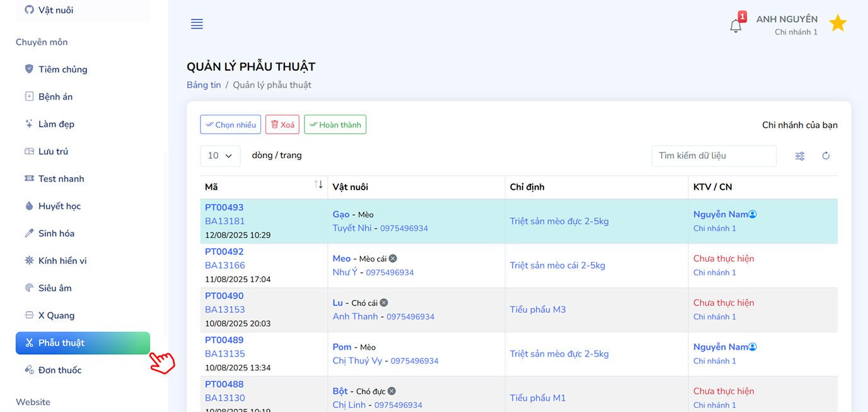Go to X Quang section
The width and height of the screenshot is (868, 412).
(56, 316)
